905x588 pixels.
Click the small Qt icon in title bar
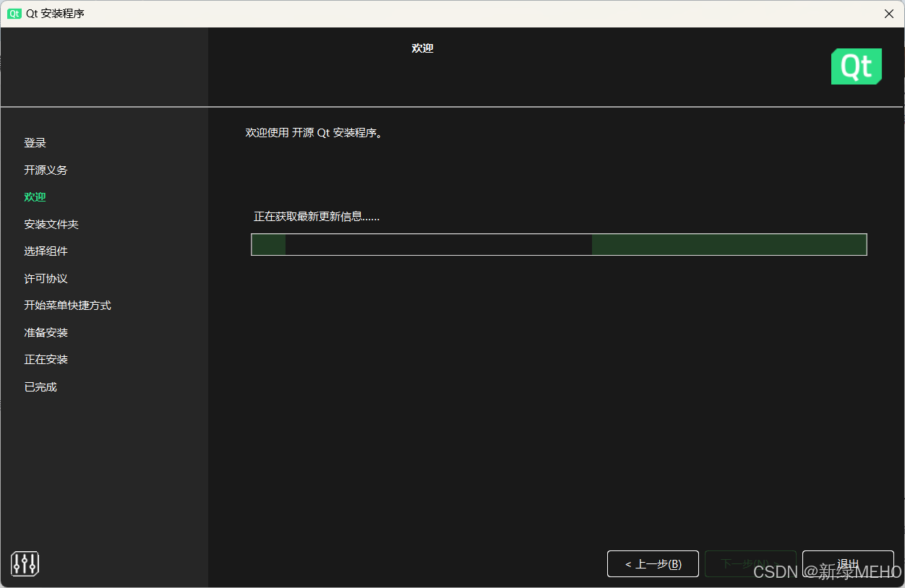[14, 14]
